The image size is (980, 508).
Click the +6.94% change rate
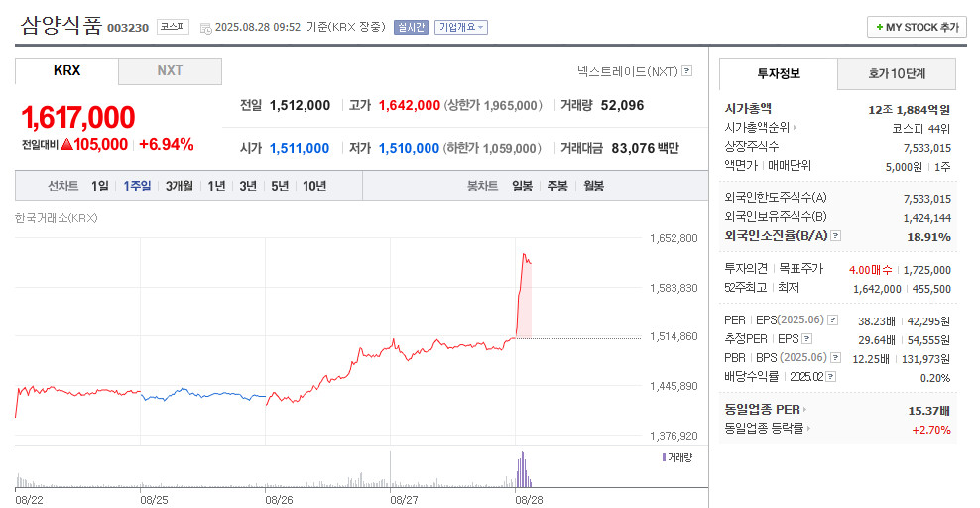[167, 144]
